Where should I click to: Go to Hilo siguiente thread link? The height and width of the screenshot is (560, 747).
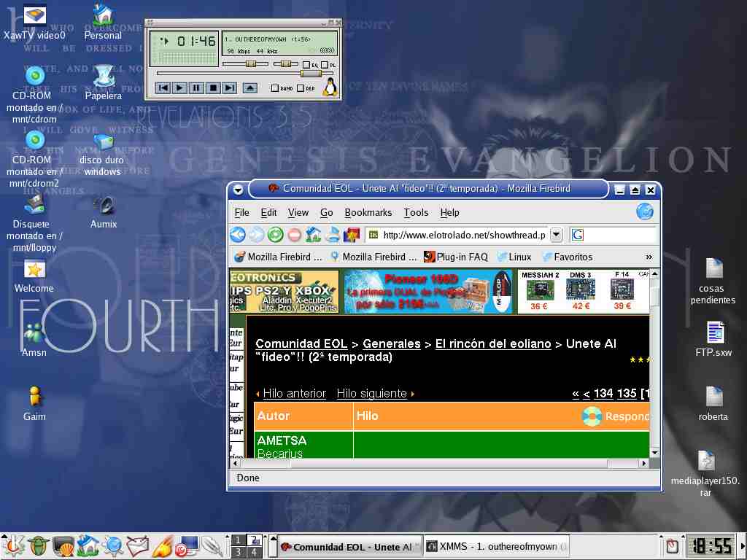click(x=371, y=393)
